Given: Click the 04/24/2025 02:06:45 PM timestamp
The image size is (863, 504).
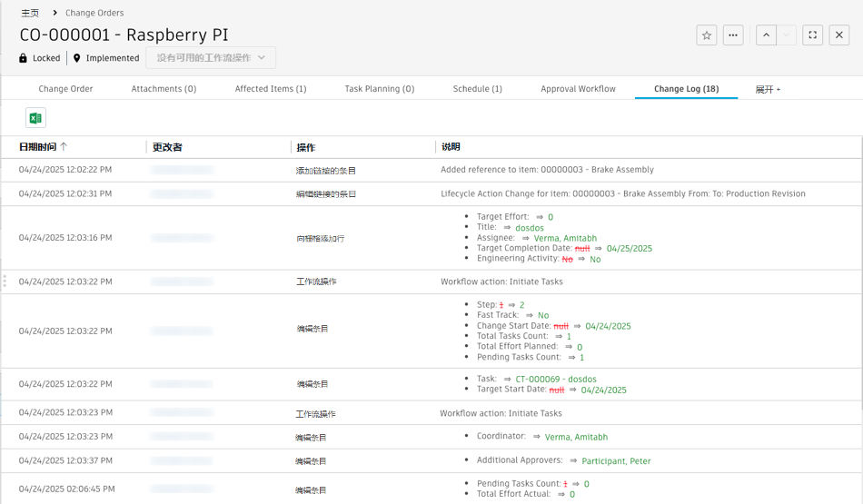Looking at the screenshot, I should [66, 489].
